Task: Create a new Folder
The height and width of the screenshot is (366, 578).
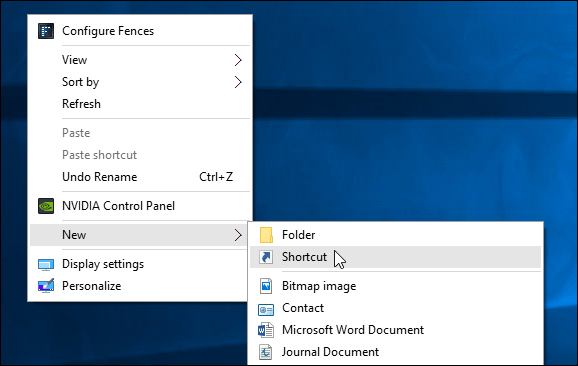Action: [395, 235]
